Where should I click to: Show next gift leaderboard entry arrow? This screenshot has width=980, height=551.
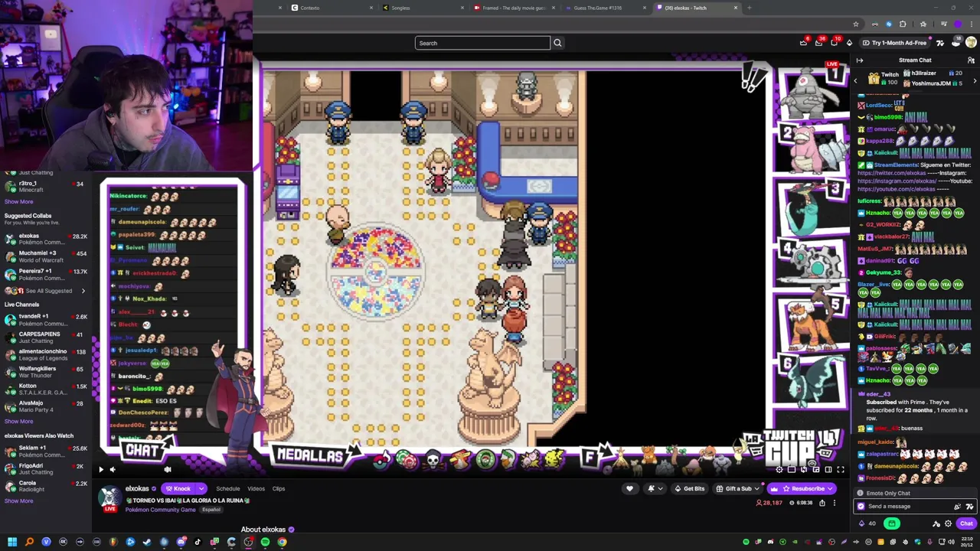pos(975,80)
